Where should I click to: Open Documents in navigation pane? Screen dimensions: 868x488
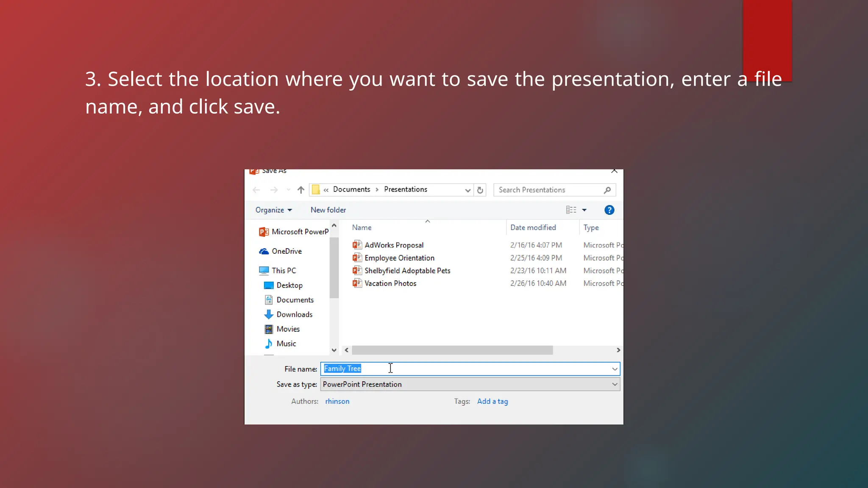pos(289,300)
